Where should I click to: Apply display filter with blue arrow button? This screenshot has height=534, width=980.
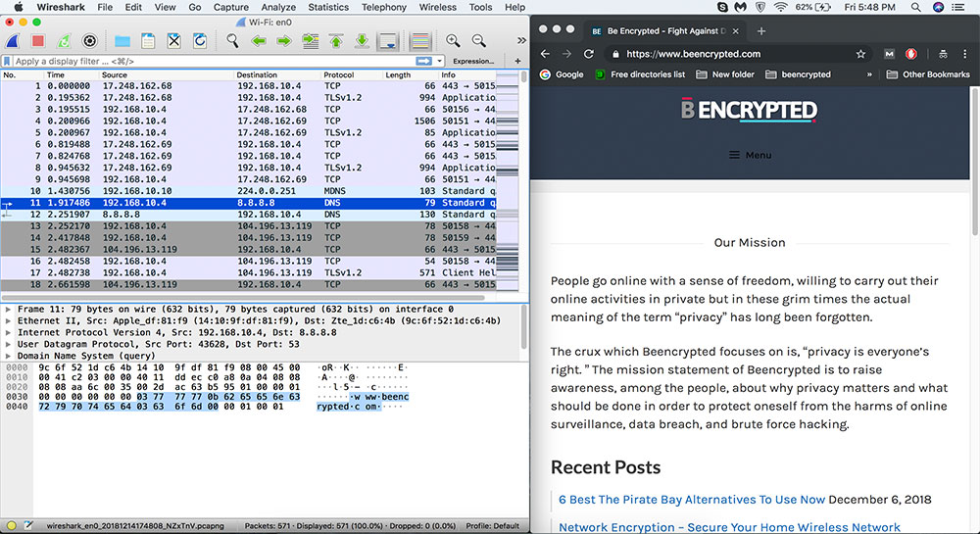pyautogui.click(x=423, y=61)
